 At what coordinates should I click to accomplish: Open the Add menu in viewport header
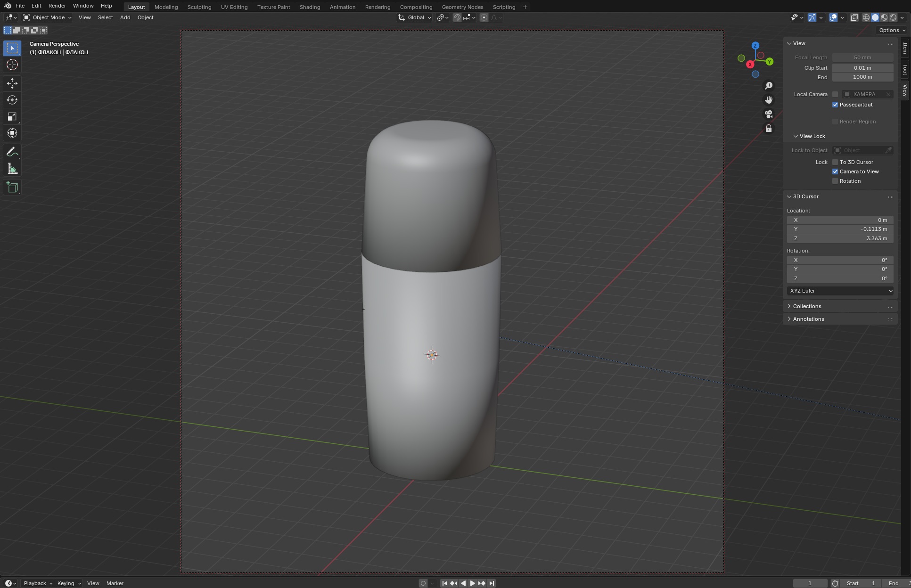click(125, 17)
